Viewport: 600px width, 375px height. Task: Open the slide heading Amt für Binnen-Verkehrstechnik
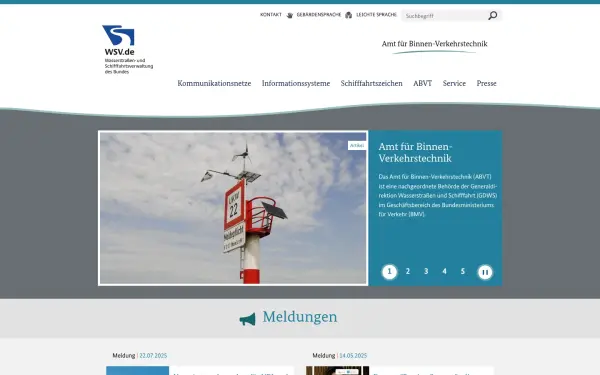(x=416, y=152)
